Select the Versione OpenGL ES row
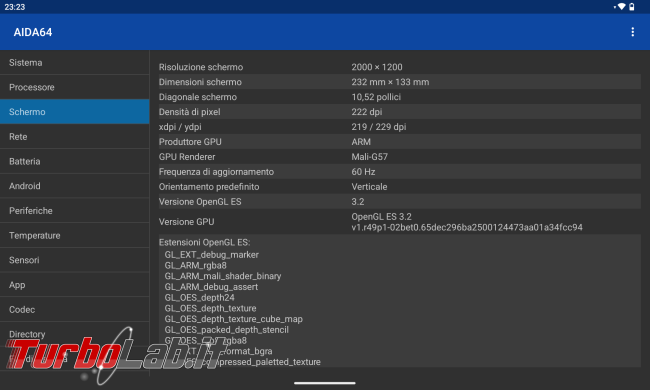 point(400,201)
